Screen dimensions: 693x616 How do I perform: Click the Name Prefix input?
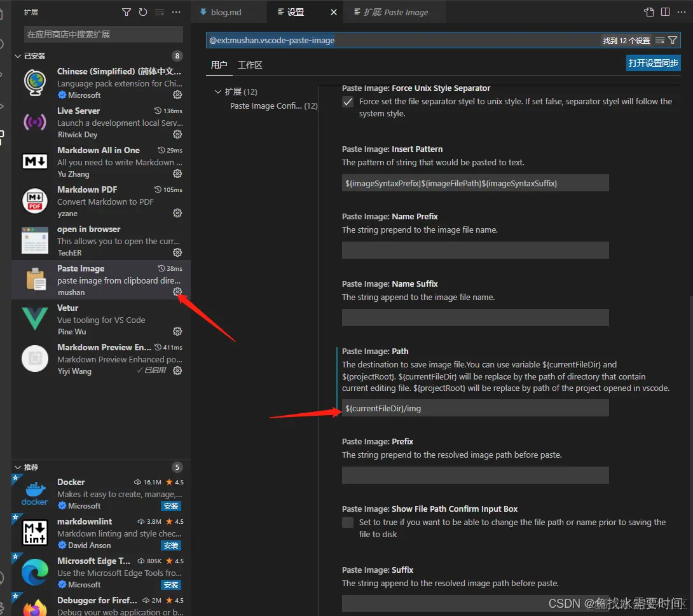(x=475, y=250)
